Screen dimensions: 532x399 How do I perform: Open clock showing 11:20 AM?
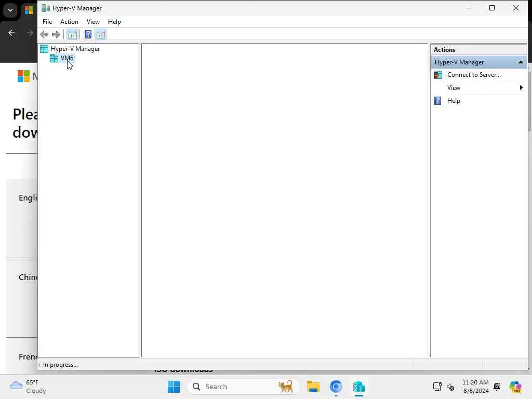(x=475, y=387)
